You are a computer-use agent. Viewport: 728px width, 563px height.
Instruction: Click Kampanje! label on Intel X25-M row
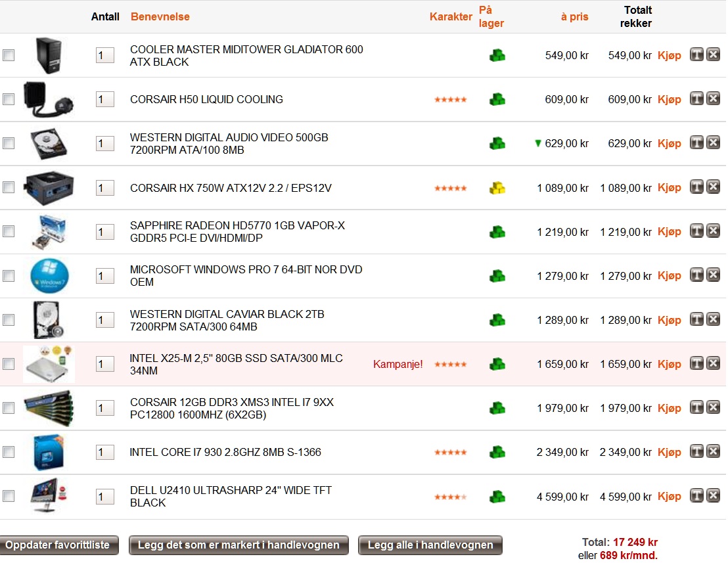tap(398, 365)
